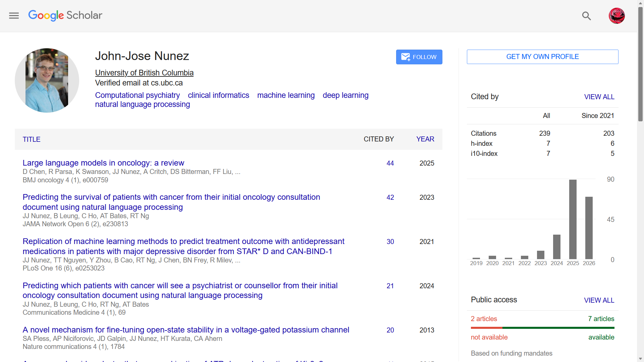The image size is (644, 362).
Task: Open the account avatar with rose picture
Action: (x=616, y=16)
